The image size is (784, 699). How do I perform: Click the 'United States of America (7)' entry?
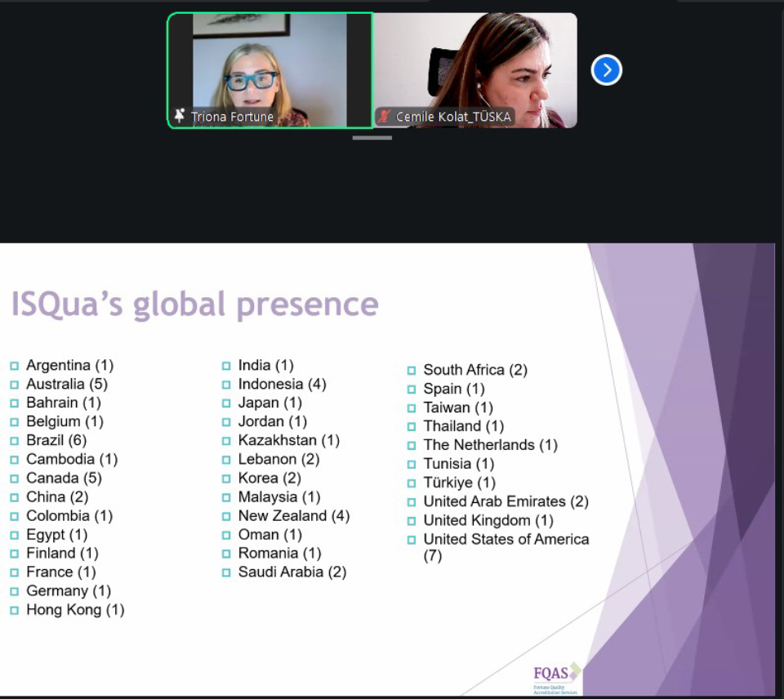coord(506,547)
